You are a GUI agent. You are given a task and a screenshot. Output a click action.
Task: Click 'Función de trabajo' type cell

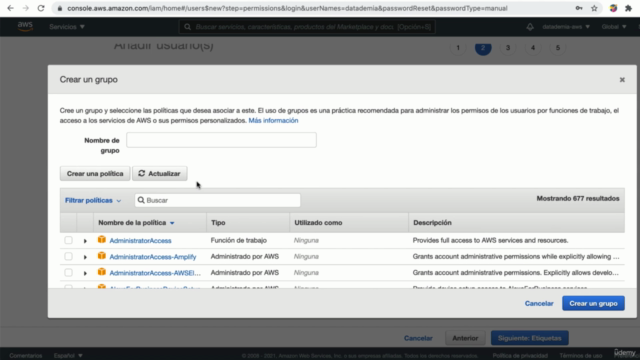point(239,240)
